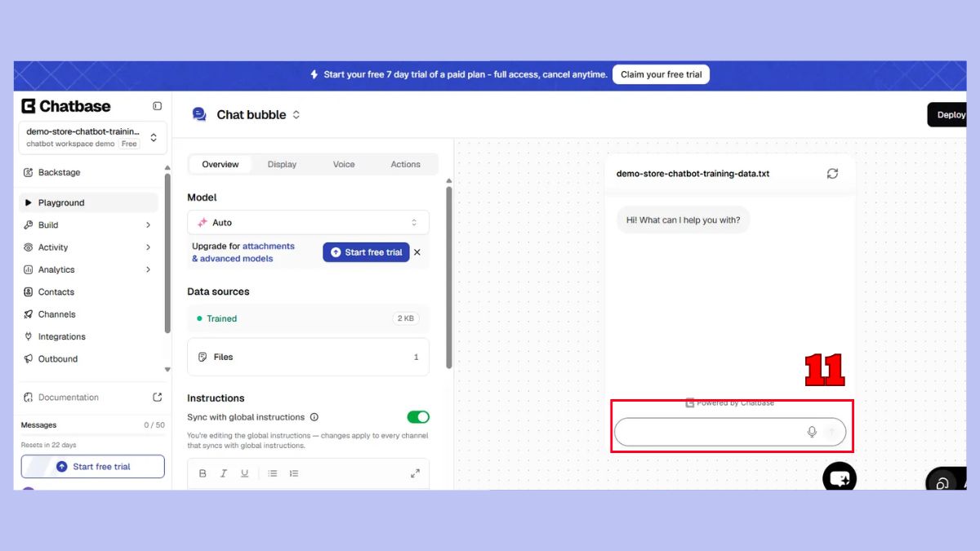Open the Files data source row
This screenshot has width=980, height=551.
[x=308, y=357]
